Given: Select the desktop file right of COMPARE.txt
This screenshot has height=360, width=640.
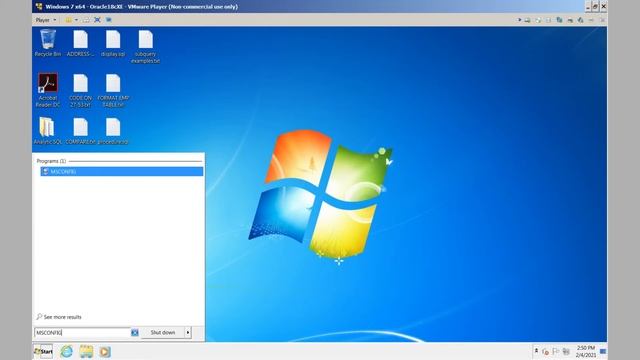Looking at the screenshot, I should click(x=113, y=131).
